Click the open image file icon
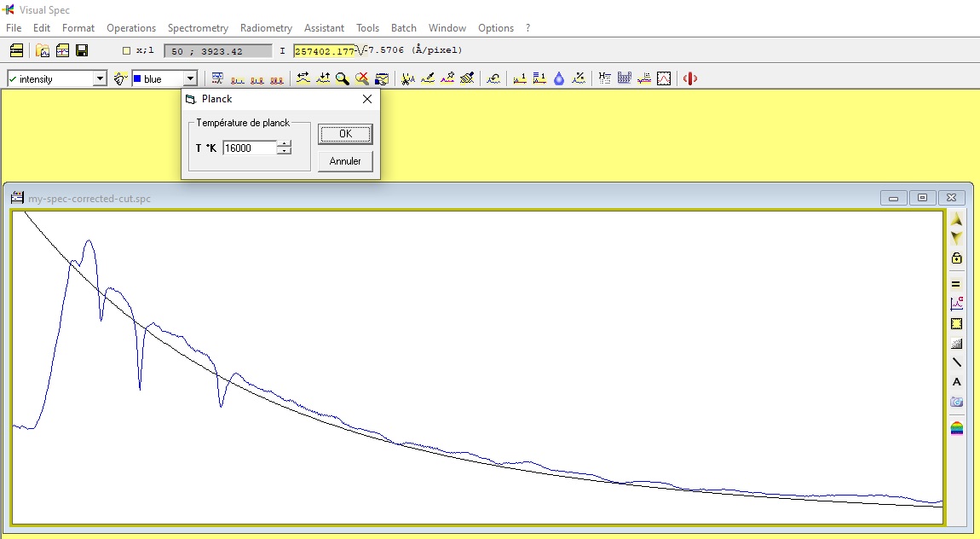This screenshot has height=539, width=980. point(62,50)
